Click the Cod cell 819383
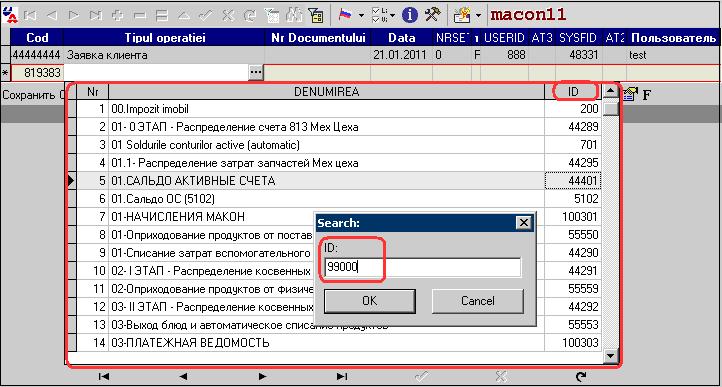 coord(37,73)
